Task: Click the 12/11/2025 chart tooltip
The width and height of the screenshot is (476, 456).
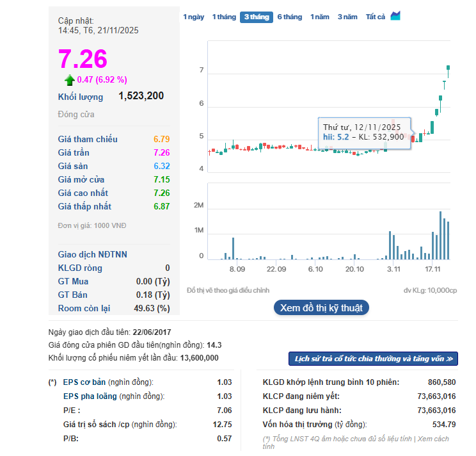Action: [365, 133]
